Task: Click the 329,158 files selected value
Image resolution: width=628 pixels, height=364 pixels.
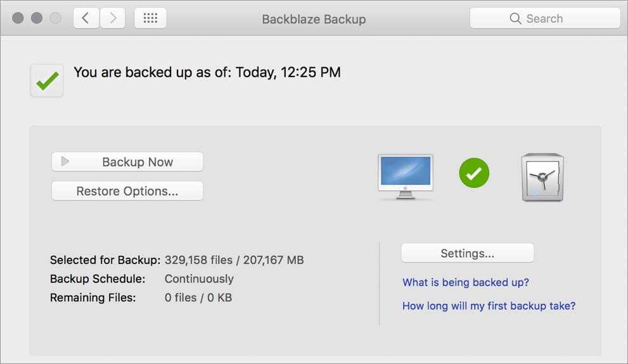Action: tap(234, 260)
